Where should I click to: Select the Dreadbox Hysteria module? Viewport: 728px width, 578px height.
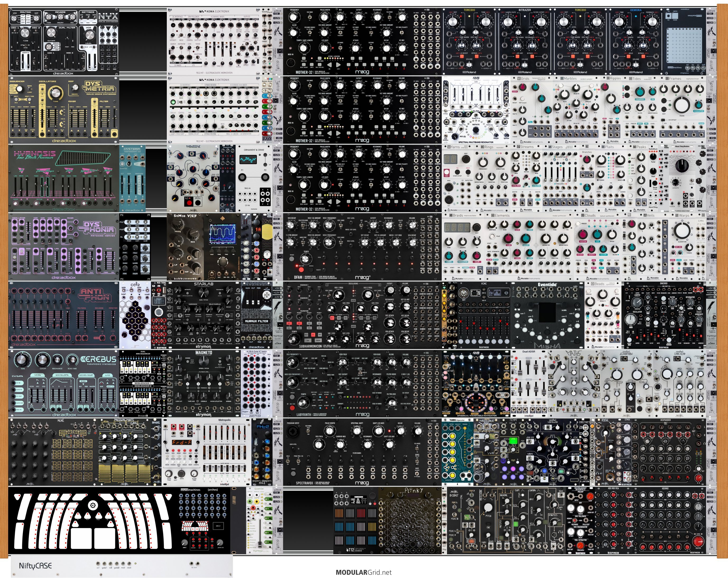(132, 179)
